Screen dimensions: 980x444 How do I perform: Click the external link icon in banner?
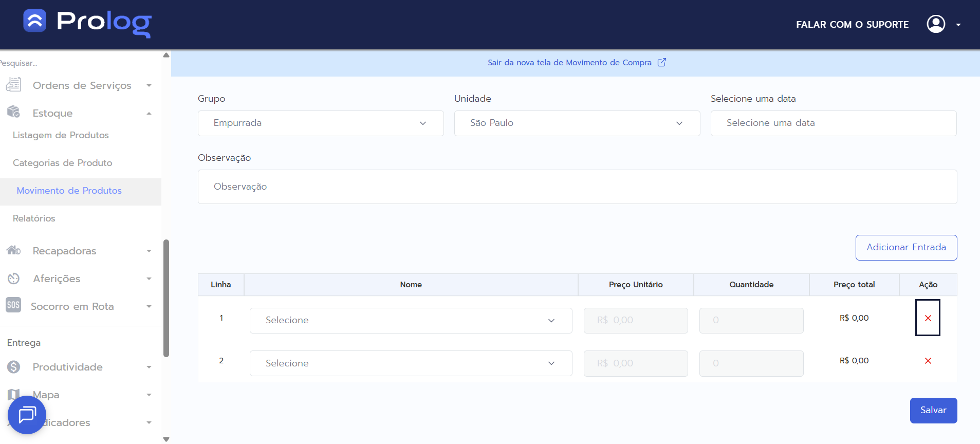coord(662,62)
